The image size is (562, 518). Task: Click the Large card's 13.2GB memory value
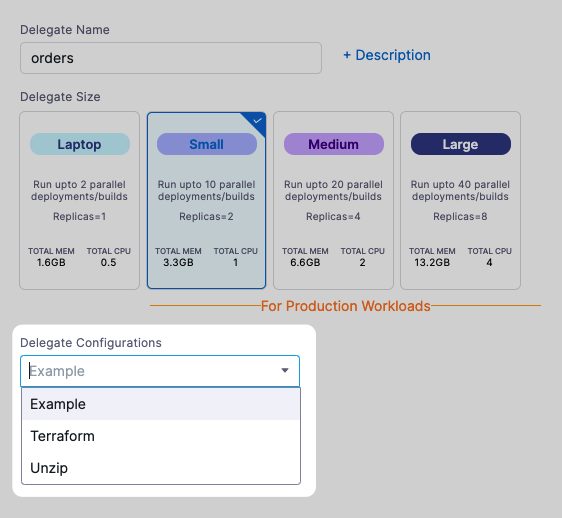(x=432, y=262)
